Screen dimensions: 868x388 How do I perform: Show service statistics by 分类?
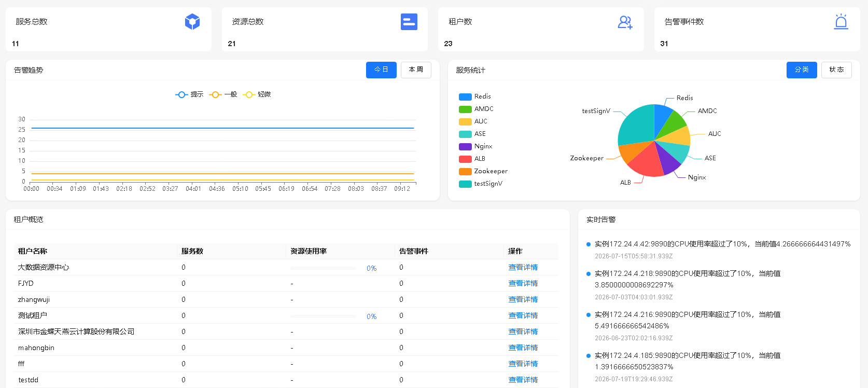pyautogui.click(x=802, y=70)
